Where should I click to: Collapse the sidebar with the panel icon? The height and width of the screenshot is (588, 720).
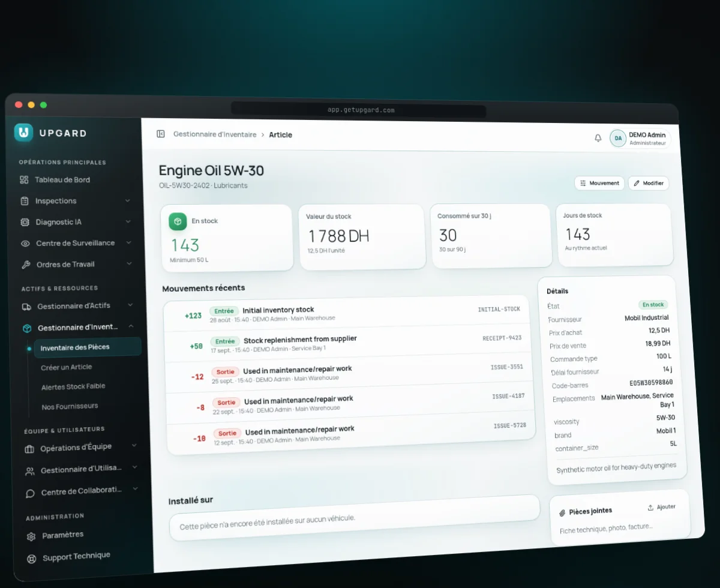161,134
